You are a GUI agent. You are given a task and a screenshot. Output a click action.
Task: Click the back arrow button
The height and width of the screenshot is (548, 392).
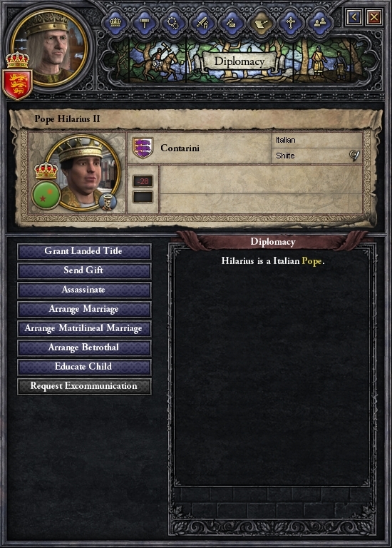(354, 17)
